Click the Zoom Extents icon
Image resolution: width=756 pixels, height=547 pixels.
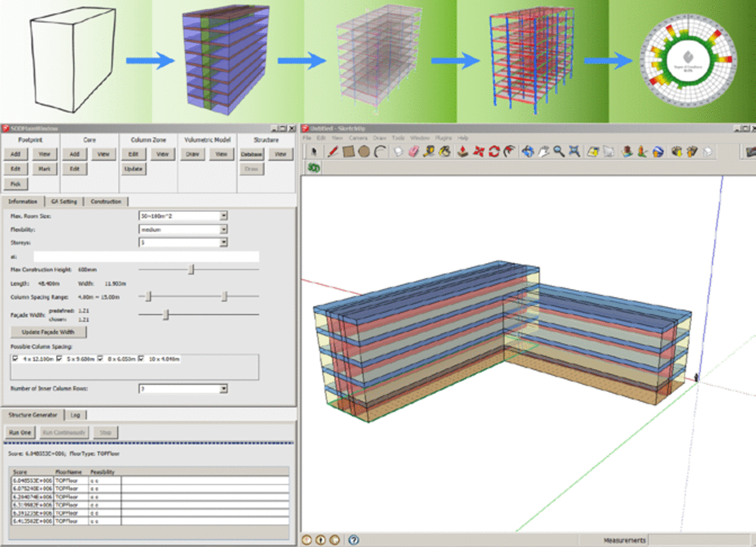tap(574, 151)
